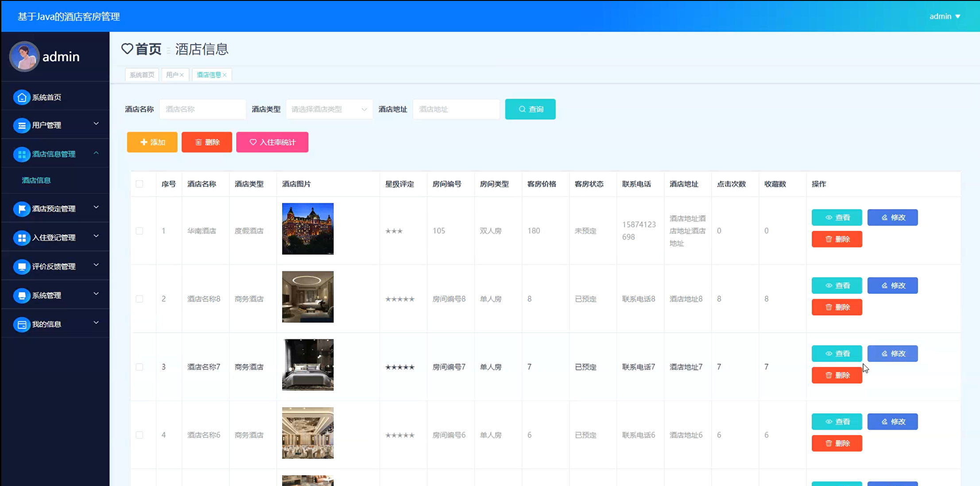The width and height of the screenshot is (980, 486).
Task: Click the plus icon on 添加 button
Action: [143, 142]
